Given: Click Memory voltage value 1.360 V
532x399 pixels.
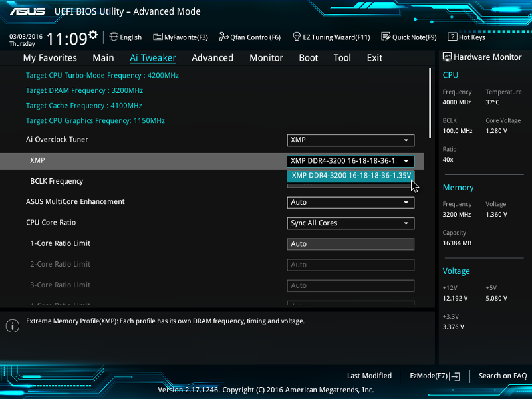Looking at the screenshot, I should 496,214.
